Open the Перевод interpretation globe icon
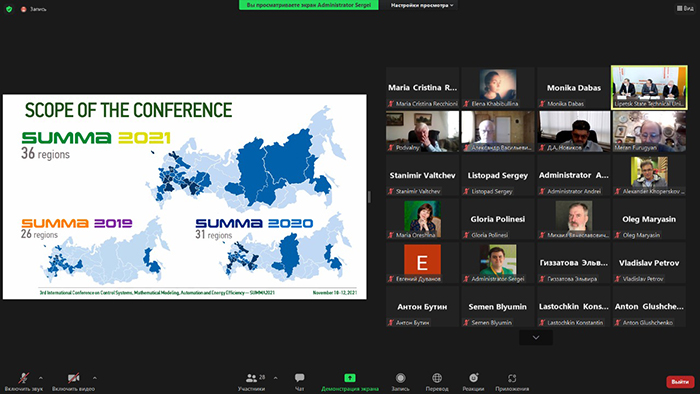The image size is (700, 394). coord(437,378)
